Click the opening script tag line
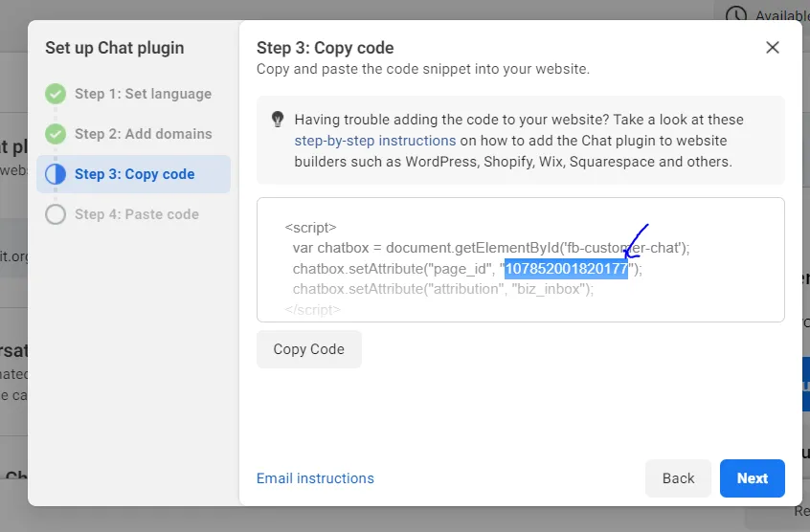This screenshot has height=532, width=810. (x=310, y=228)
